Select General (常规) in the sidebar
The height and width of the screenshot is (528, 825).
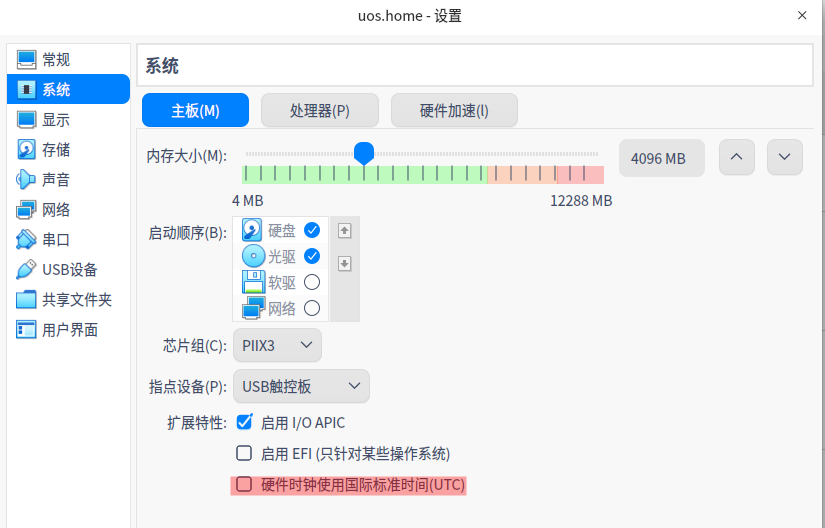[56, 60]
